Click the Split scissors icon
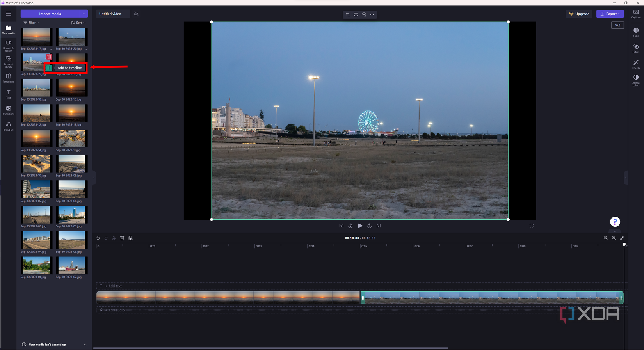The width and height of the screenshot is (644, 350). [114, 238]
